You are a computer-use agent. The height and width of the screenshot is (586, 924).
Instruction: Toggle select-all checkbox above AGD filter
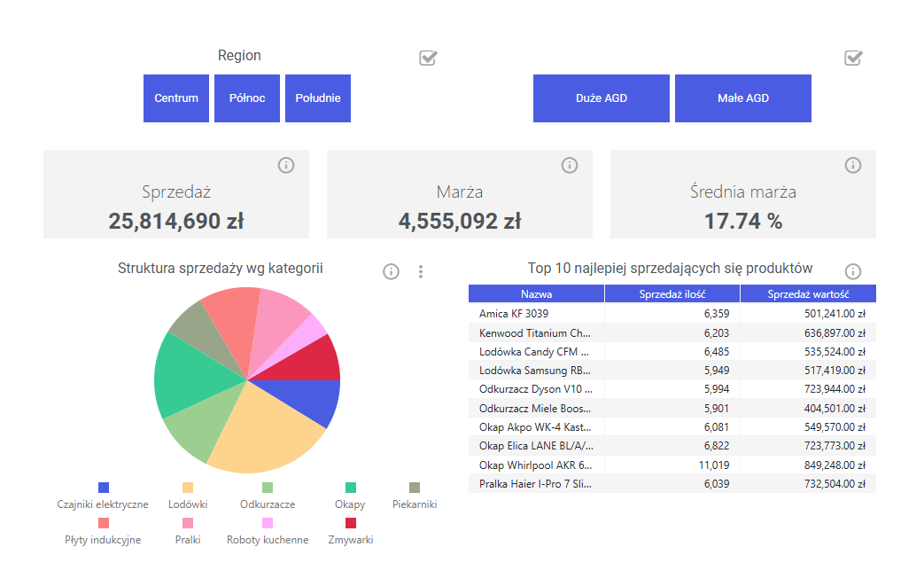(853, 58)
